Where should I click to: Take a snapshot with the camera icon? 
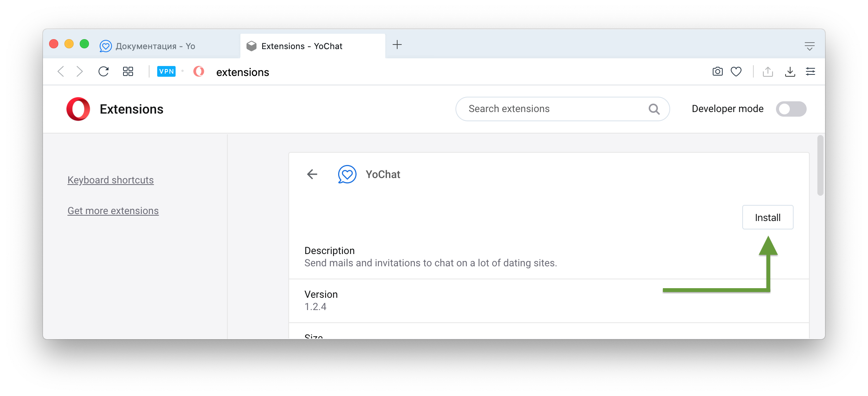click(x=717, y=72)
